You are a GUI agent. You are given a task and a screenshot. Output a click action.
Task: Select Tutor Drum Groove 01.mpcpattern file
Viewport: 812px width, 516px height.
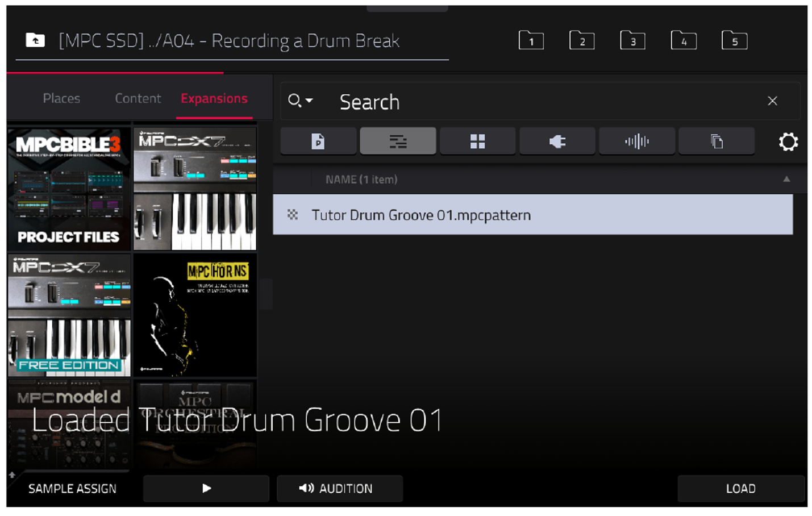(x=533, y=214)
